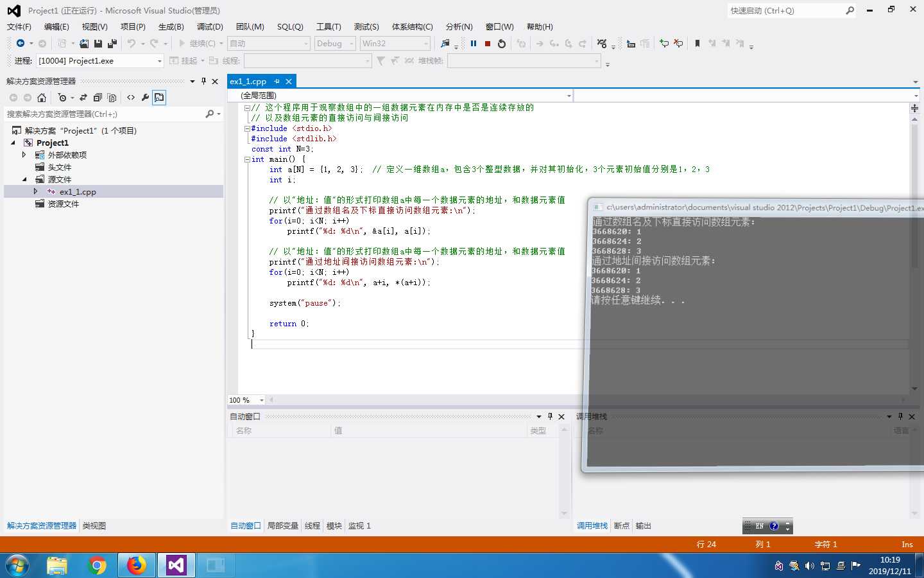This screenshot has height=578, width=924.
Task: Stop debugging with red square button
Action: 488,44
